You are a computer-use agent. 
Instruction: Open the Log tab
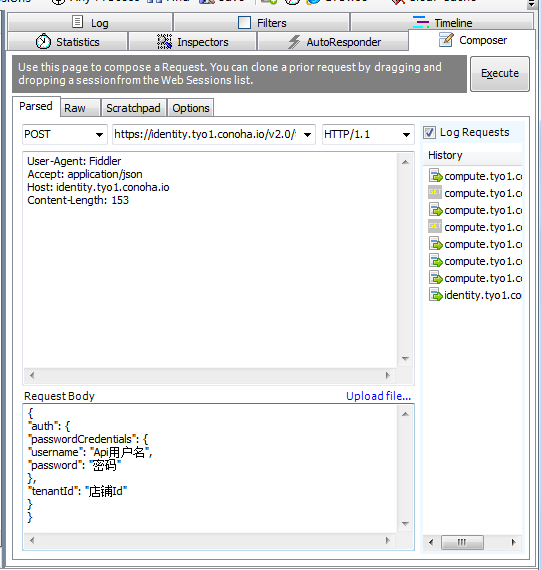point(90,23)
